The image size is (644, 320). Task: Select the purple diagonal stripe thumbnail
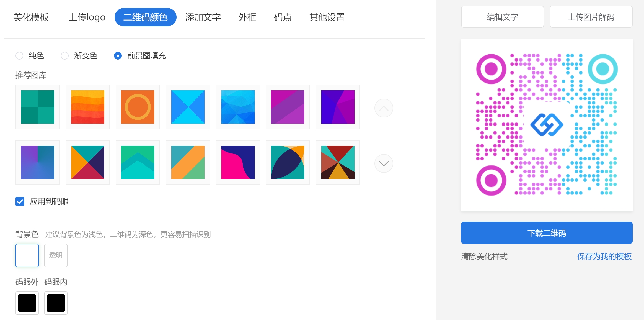288,107
